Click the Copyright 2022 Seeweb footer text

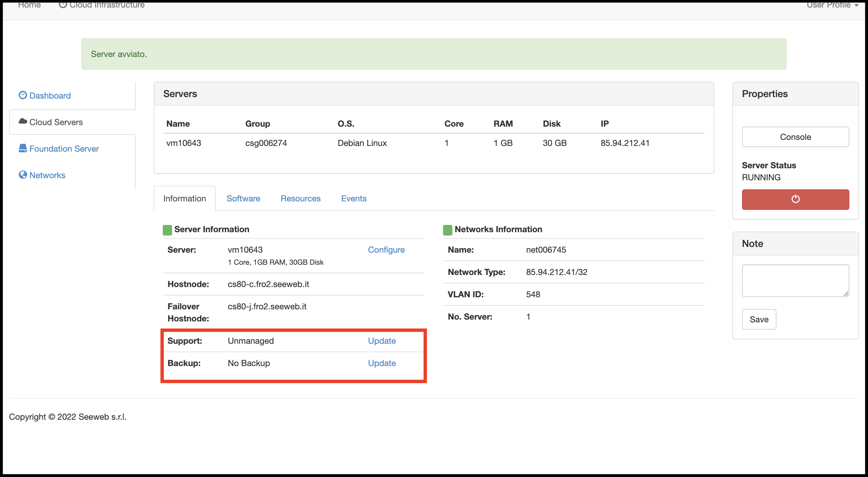point(68,417)
